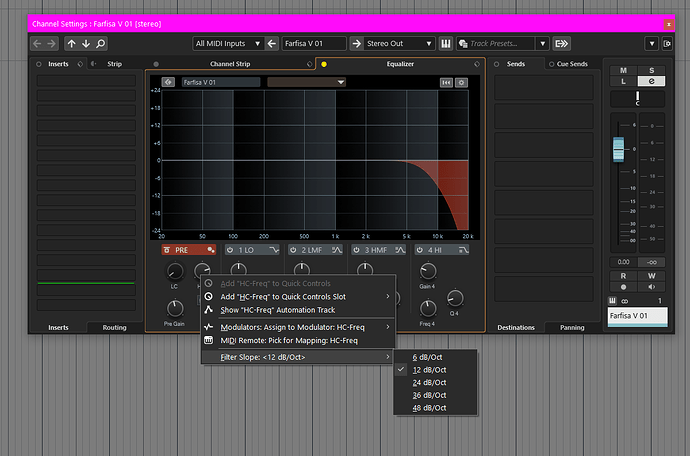Solo the channel with the S button
Viewport: 690px width, 456px height.
point(651,70)
